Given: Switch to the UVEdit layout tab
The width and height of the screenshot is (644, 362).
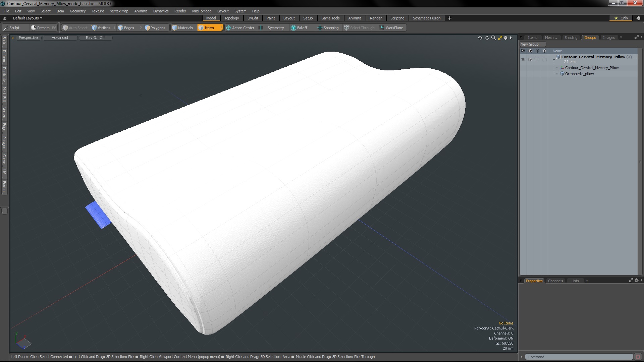Looking at the screenshot, I should (253, 18).
